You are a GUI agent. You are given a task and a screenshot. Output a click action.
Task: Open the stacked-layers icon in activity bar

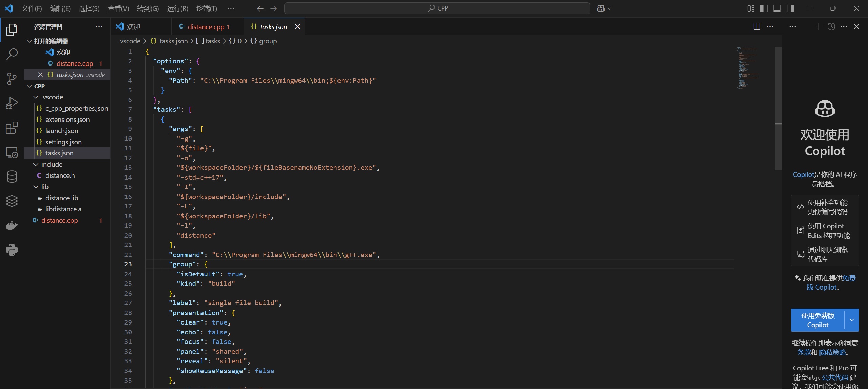pos(12,201)
